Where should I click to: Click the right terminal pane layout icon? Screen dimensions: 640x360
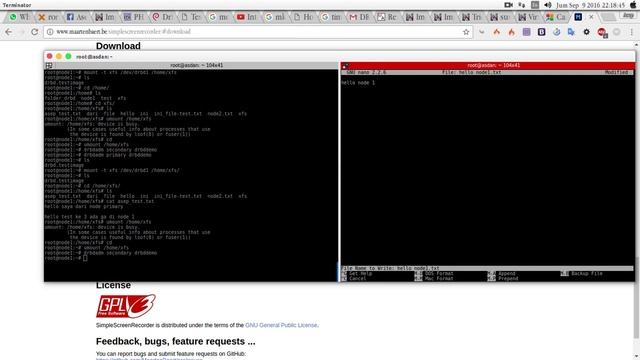pyautogui.click(x=345, y=66)
